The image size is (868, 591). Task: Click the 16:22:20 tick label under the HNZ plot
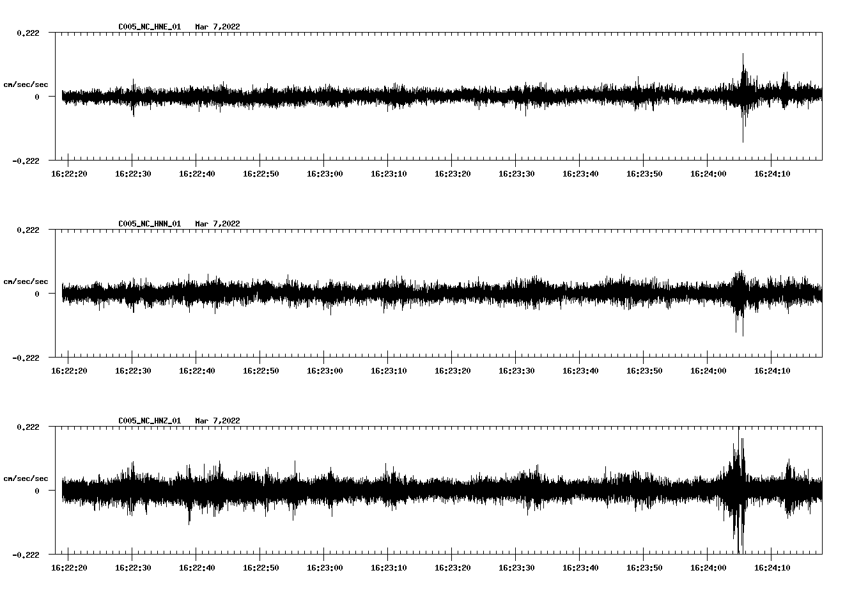coord(69,567)
